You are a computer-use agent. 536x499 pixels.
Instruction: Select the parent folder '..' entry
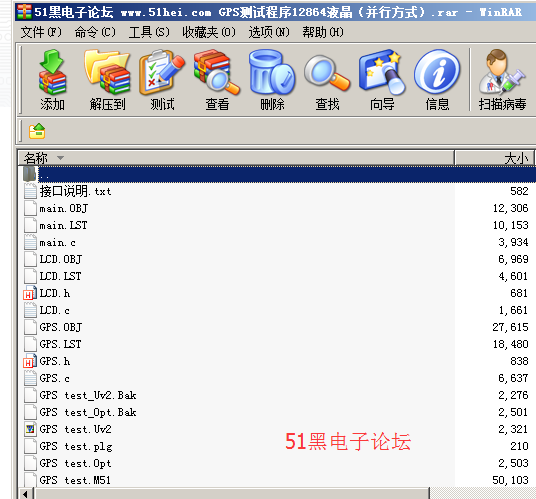[x=276, y=174]
